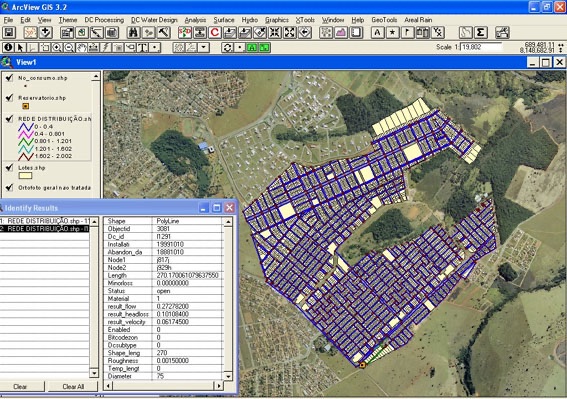Click the refresh cycle arrows icon
Screen dimensions: 567x399
click(x=227, y=47)
